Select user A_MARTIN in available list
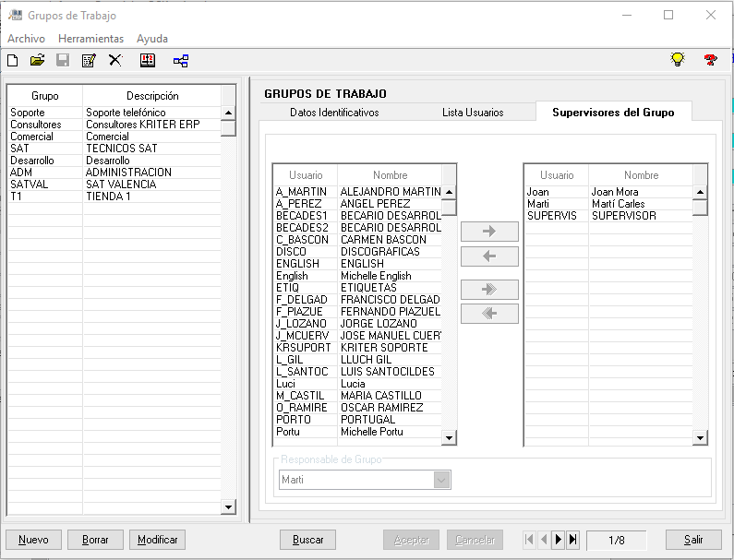 click(357, 192)
